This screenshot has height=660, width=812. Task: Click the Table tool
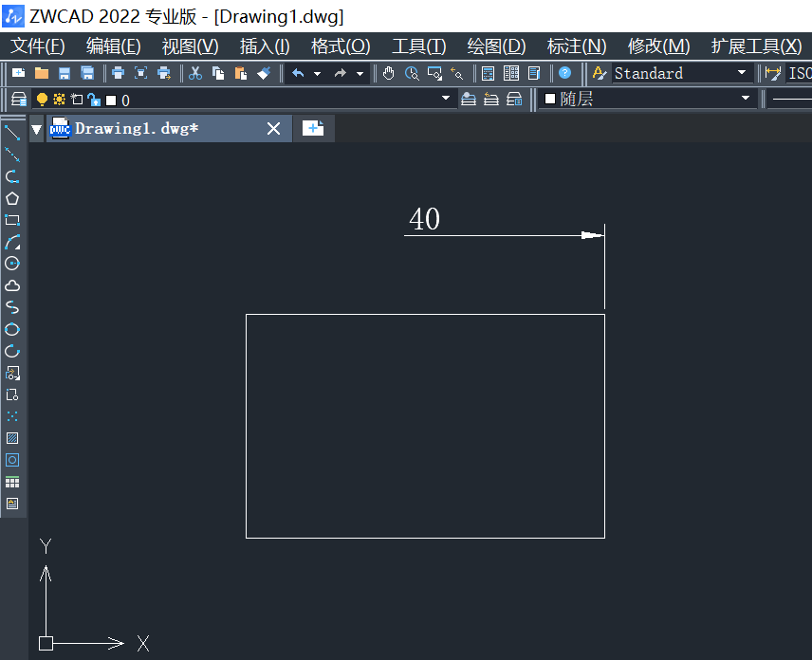point(12,483)
